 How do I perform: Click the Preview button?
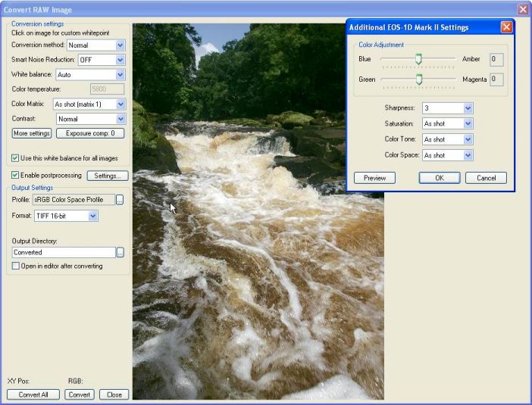click(x=374, y=178)
